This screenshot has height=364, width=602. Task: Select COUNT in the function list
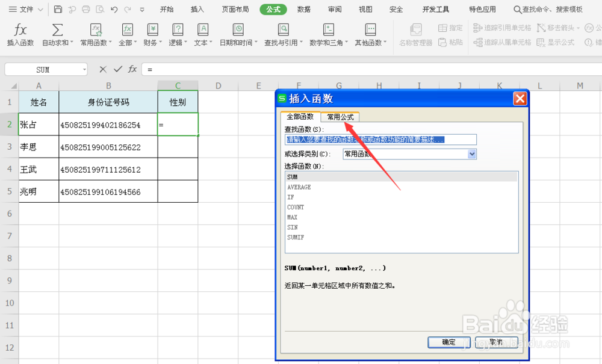[402, 207]
